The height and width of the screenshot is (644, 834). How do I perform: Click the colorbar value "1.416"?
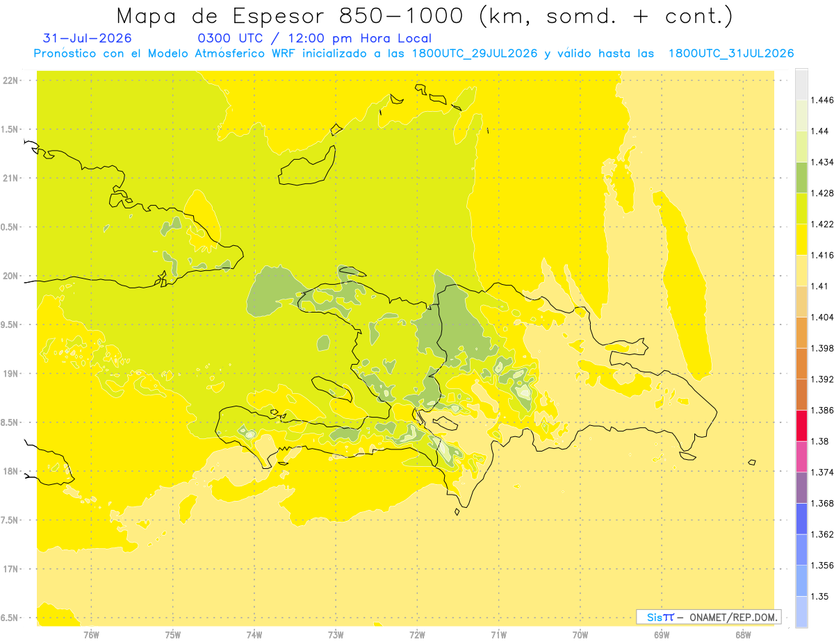(x=824, y=255)
